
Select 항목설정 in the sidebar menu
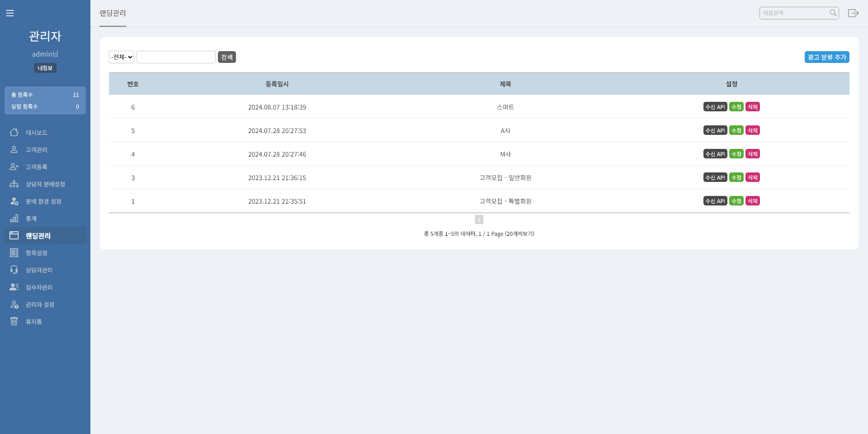pos(36,253)
